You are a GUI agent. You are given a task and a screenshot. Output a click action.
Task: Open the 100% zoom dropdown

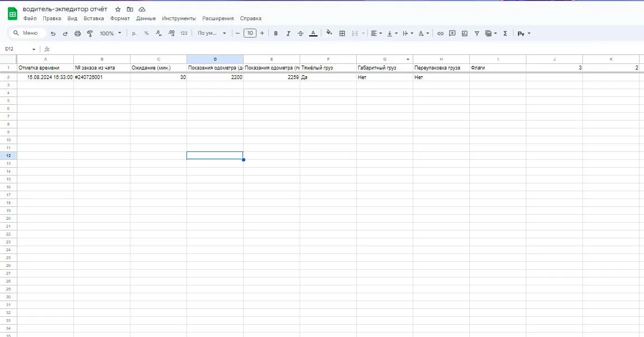click(x=110, y=34)
